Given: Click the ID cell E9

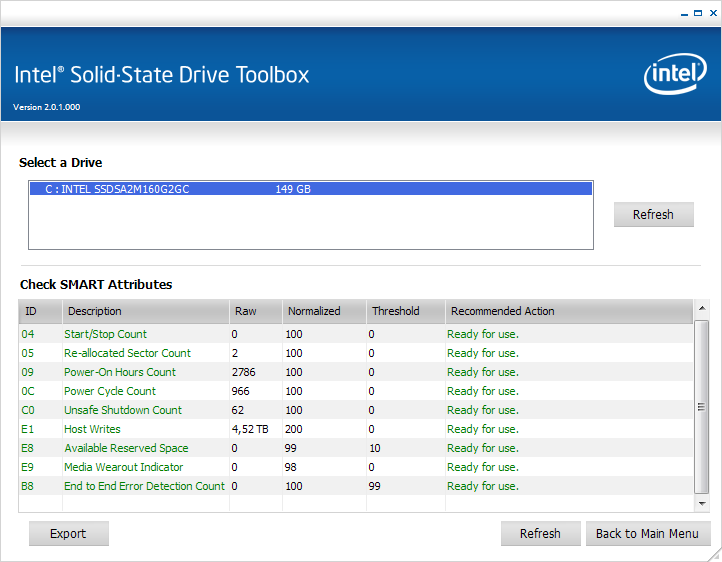Looking at the screenshot, I should coord(28,467).
